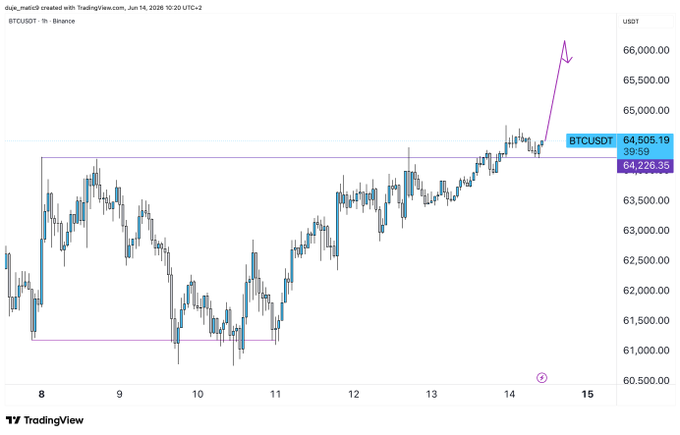This screenshot has width=680, height=435.
Task: Click the 65,000.00 price axis label
Action: pyautogui.click(x=646, y=110)
